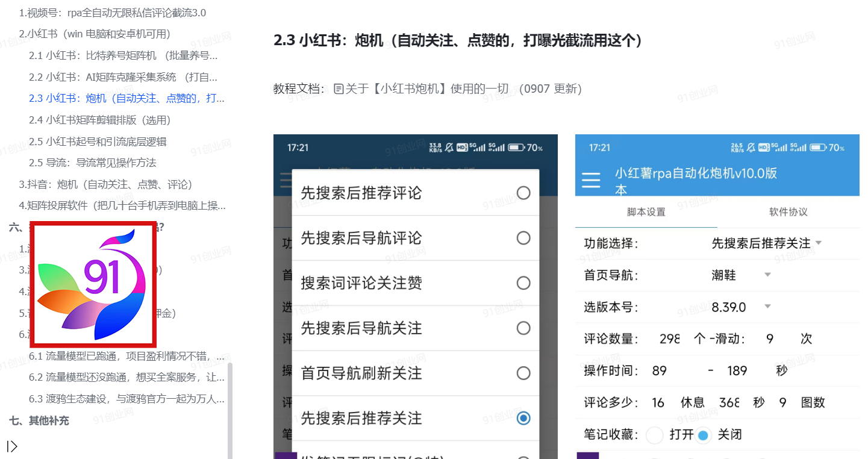Set 笔记收藏 to 打开 radio
Image resolution: width=868 pixels, height=459 pixels.
pyautogui.click(x=655, y=435)
